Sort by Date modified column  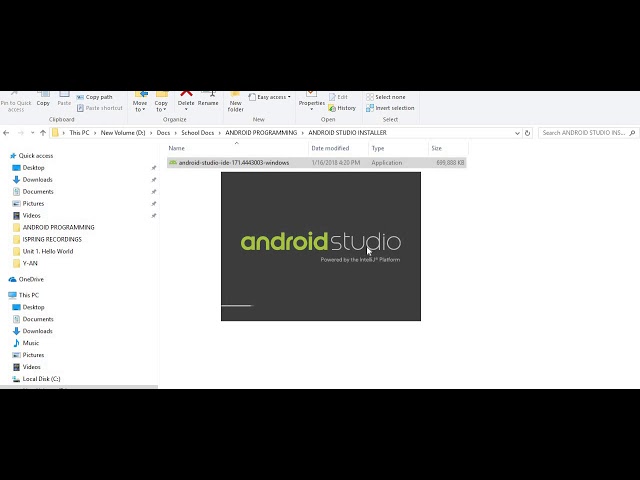click(x=338, y=148)
